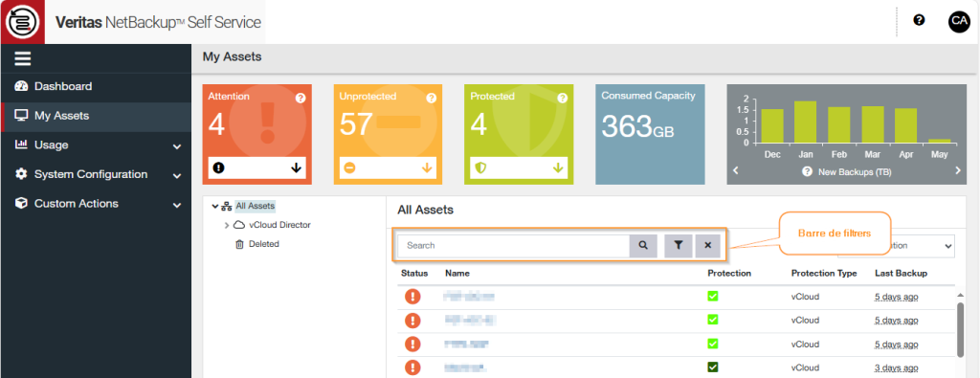Screen dimensions: 980x378
Task: Open Custom Actions sidebar section
Action: (96, 204)
